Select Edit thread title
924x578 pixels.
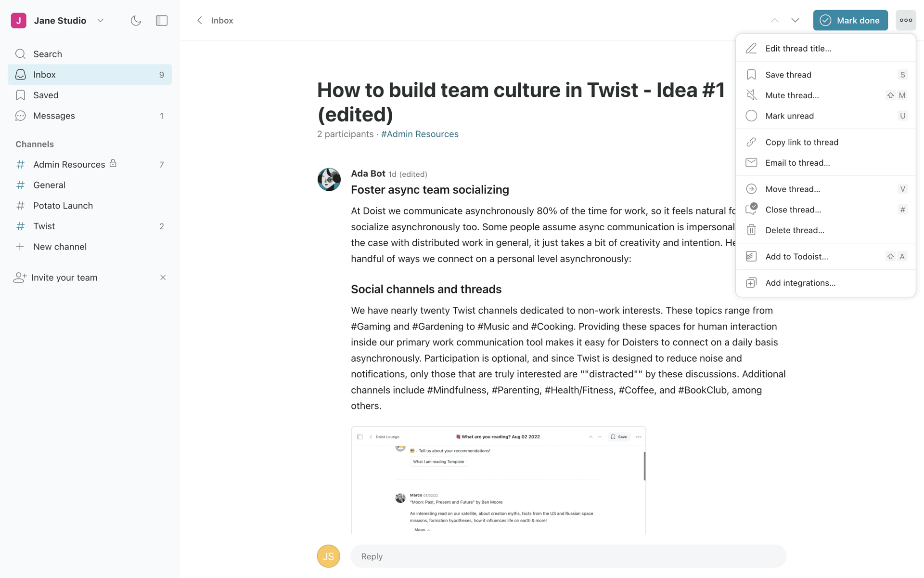click(x=826, y=48)
